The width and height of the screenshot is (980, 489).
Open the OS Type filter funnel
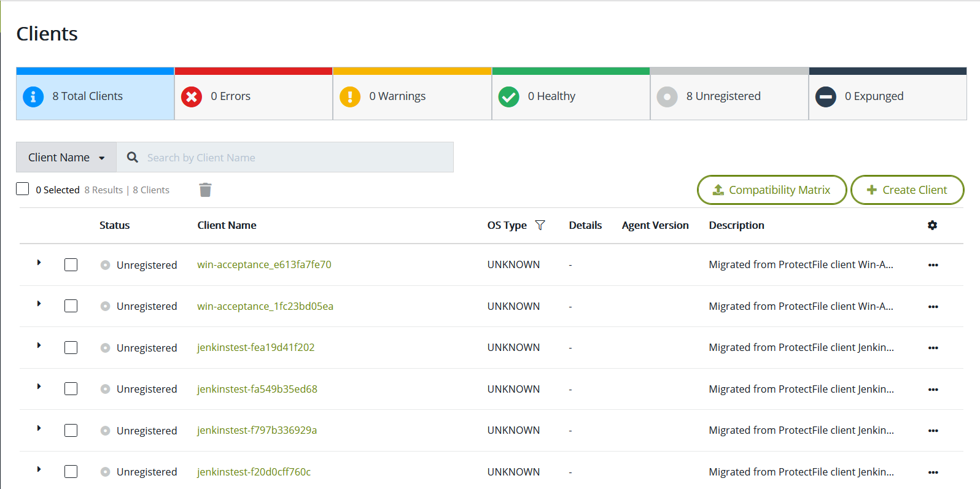point(540,225)
